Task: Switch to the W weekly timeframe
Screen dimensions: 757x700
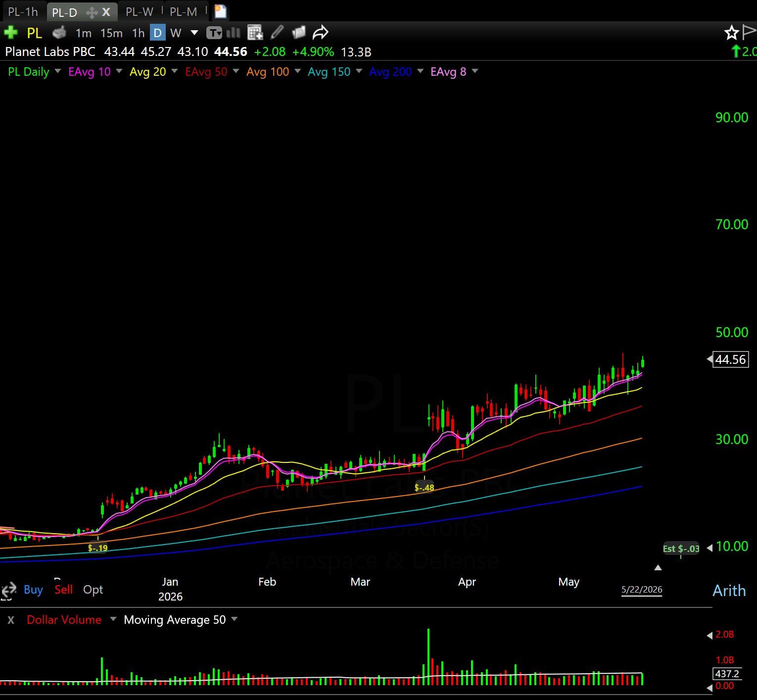Action: 176,33
